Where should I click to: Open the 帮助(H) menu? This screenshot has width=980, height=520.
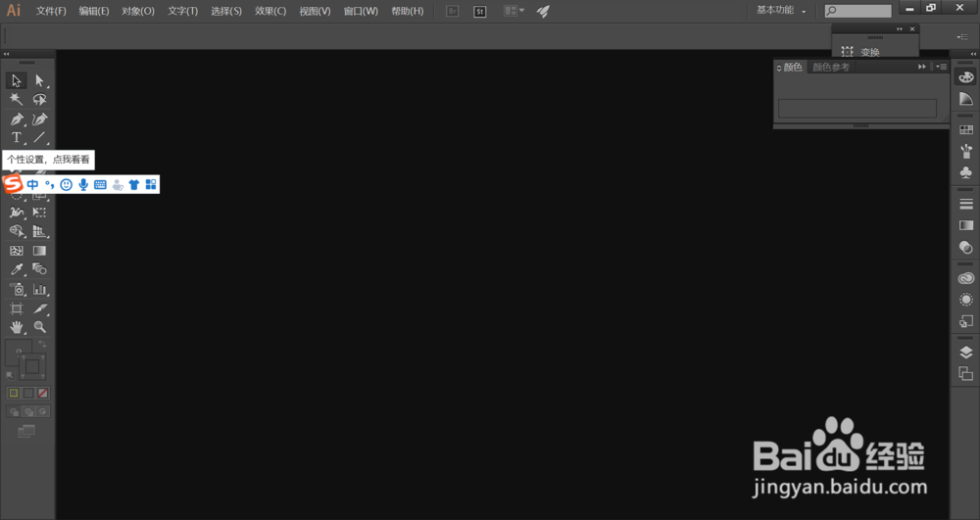click(408, 11)
